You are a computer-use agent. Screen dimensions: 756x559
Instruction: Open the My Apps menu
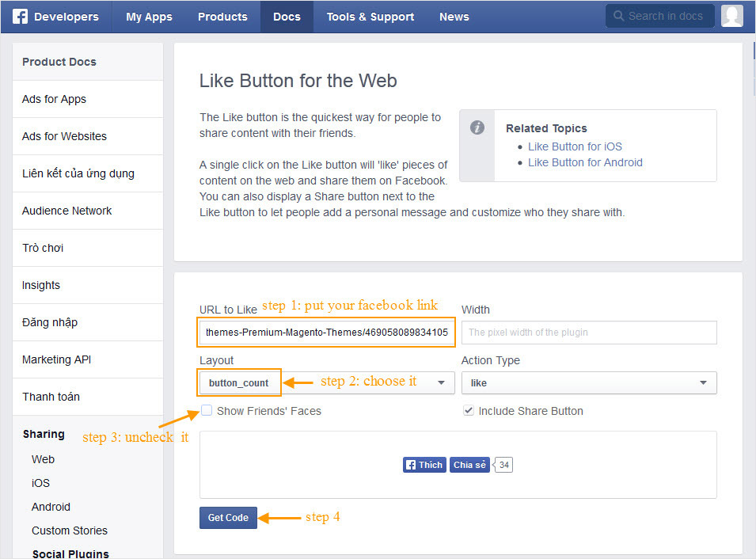[x=149, y=17]
